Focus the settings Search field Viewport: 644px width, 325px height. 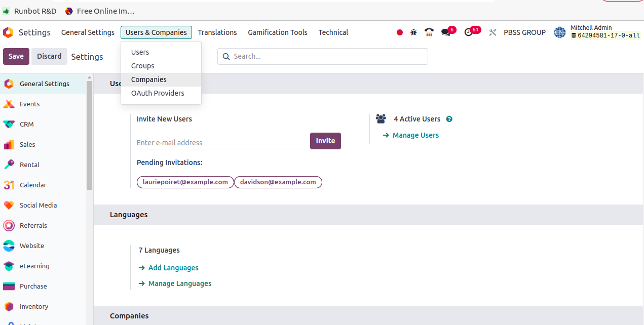point(323,56)
